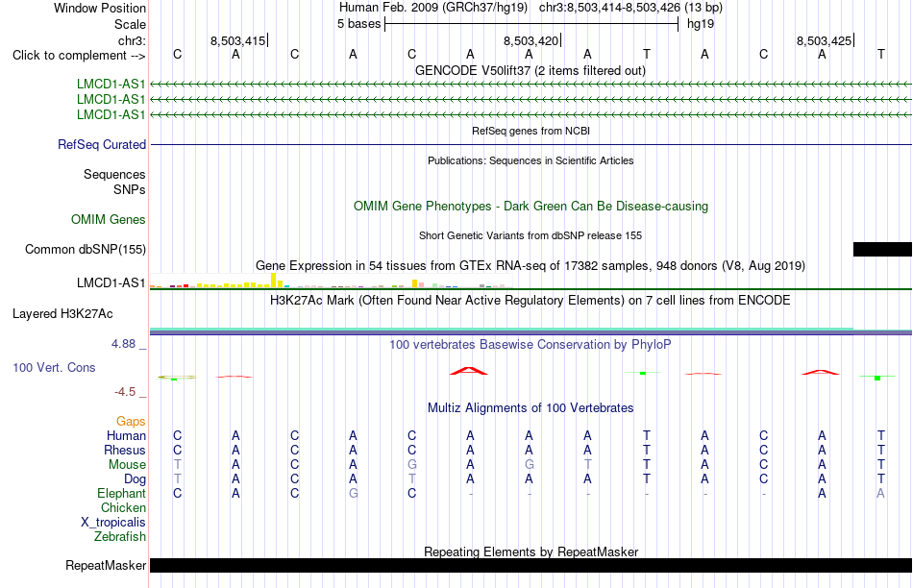Screen dimensions: 913x588
Task: Open Short Genetic Variants from dbSNP title
Action: tap(531, 235)
